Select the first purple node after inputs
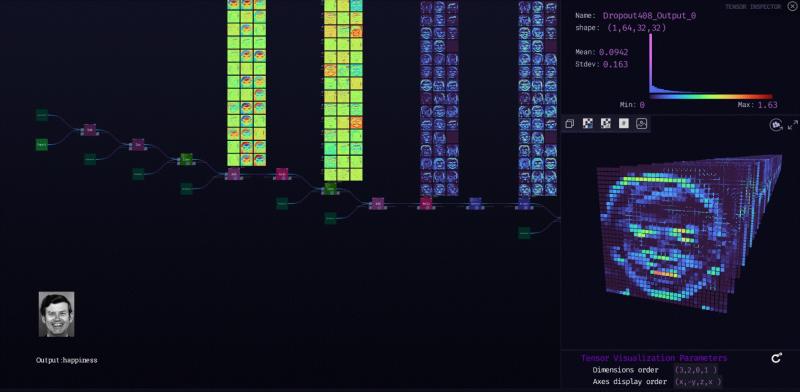 click(90, 130)
